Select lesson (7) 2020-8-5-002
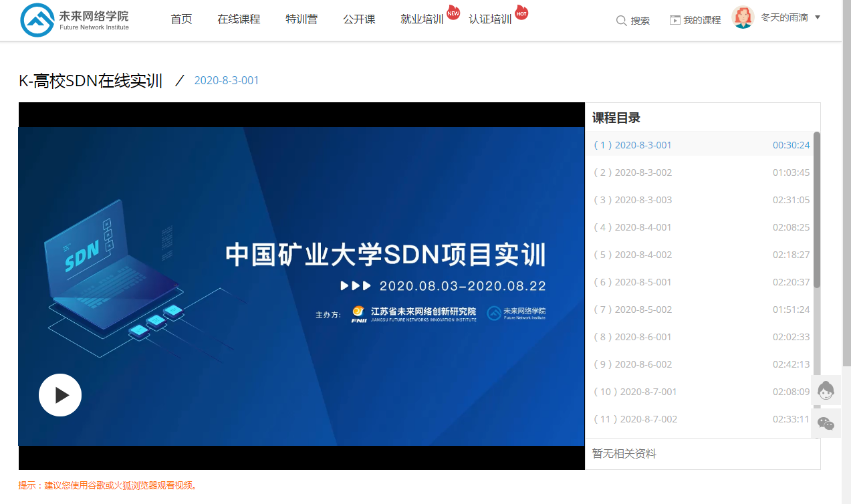 tap(699, 309)
